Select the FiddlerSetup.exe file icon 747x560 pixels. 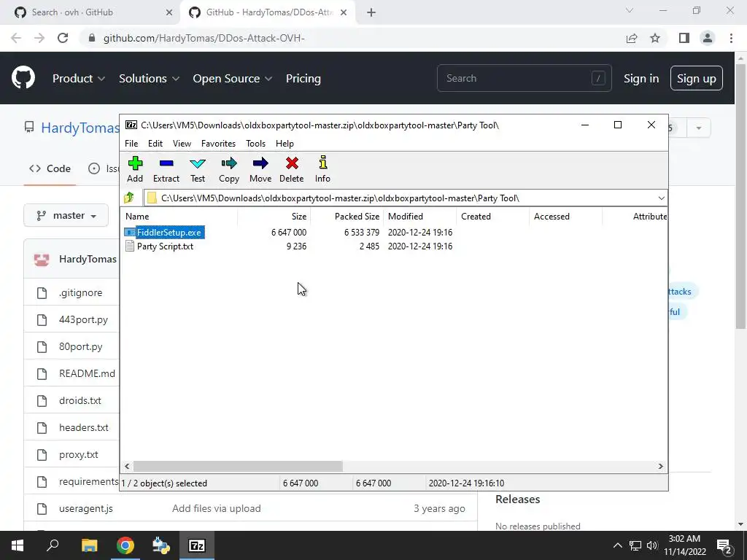[x=130, y=233]
